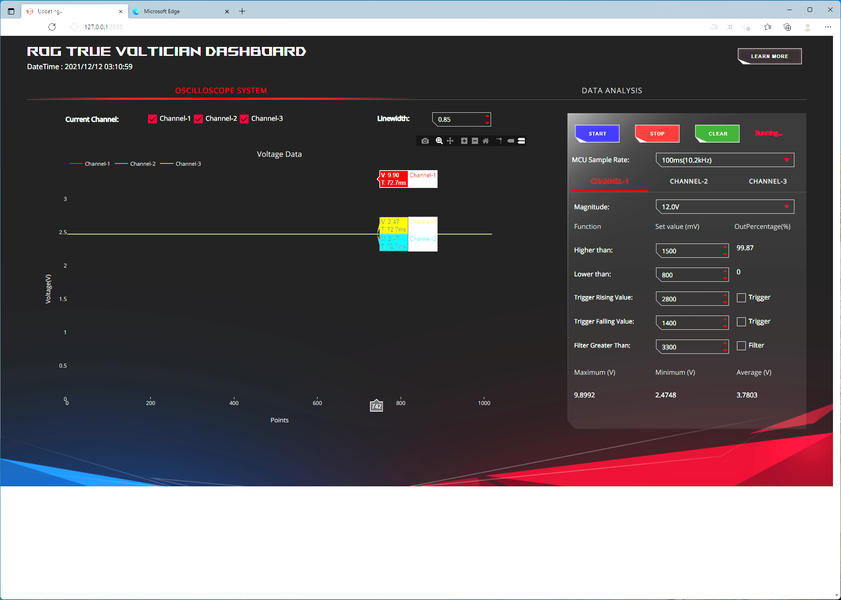This screenshot has height=600, width=841.
Task: Click Trigger Rising Value 2800 field
Action: [x=692, y=299]
